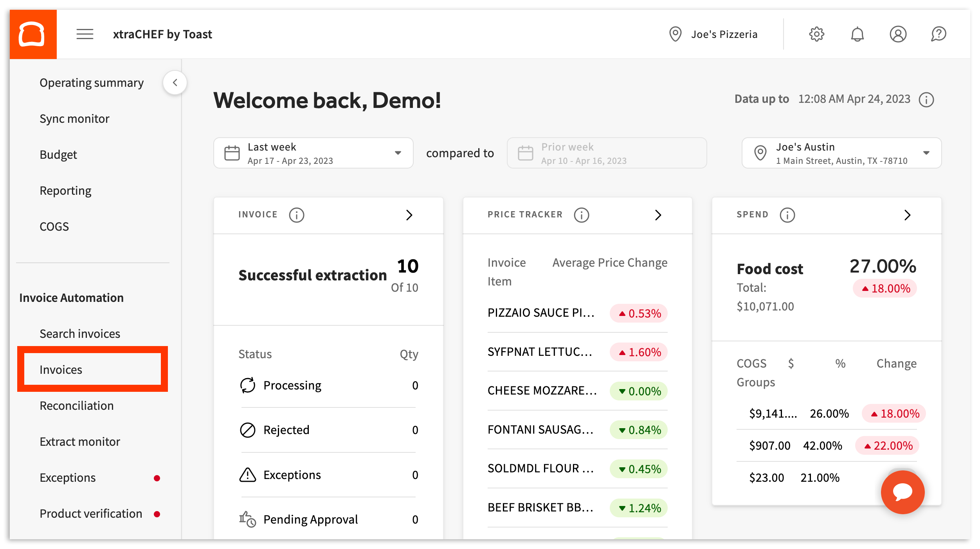The image size is (980, 549).
Task: Toggle the navigation sidebar with the hamburger icon
Action: [85, 34]
